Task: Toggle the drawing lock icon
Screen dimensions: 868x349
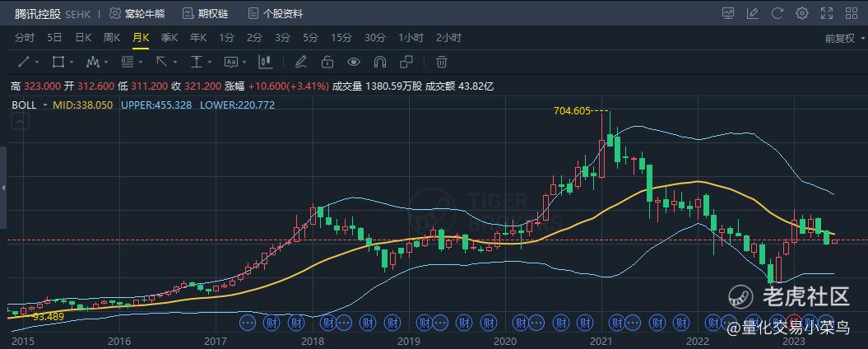Action: (x=327, y=62)
